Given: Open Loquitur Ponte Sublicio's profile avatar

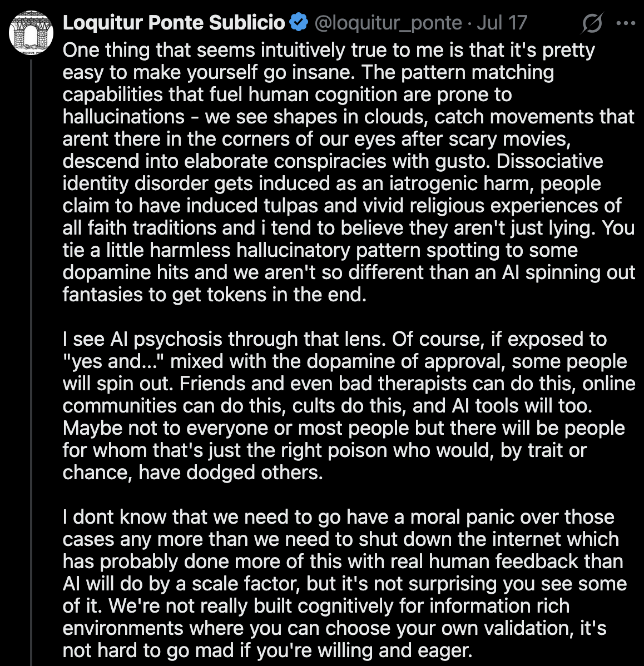Looking at the screenshot, I should click(x=31, y=33).
